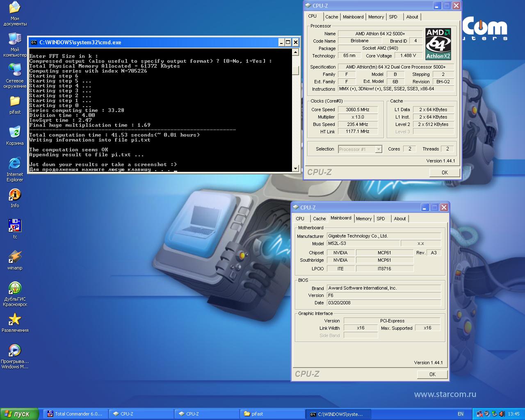Open the About tab in the bottom CPU-Z window
The width and height of the screenshot is (525, 420).
point(400,219)
